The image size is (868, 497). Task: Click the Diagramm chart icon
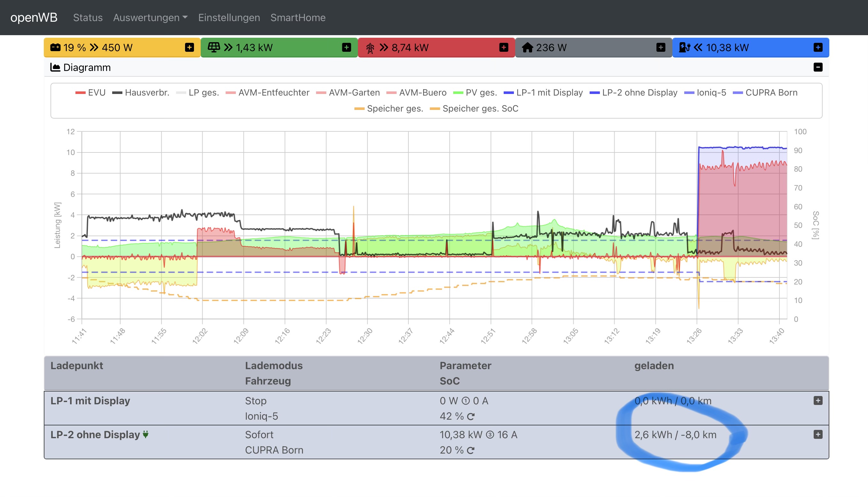coord(55,67)
